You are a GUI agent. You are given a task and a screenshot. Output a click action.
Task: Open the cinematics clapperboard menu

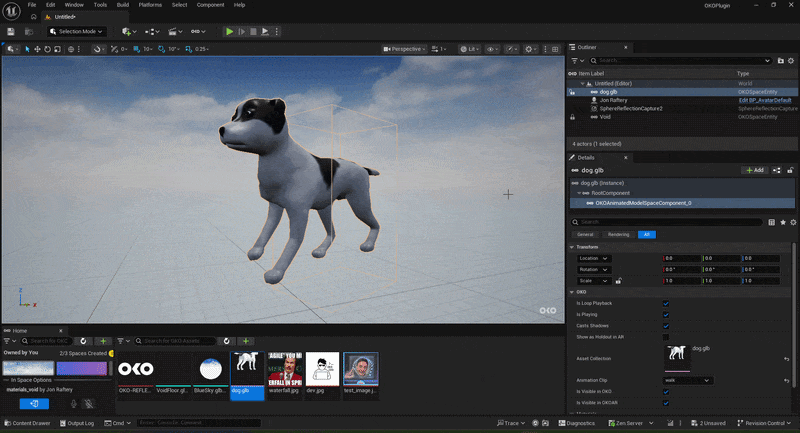coord(175,32)
